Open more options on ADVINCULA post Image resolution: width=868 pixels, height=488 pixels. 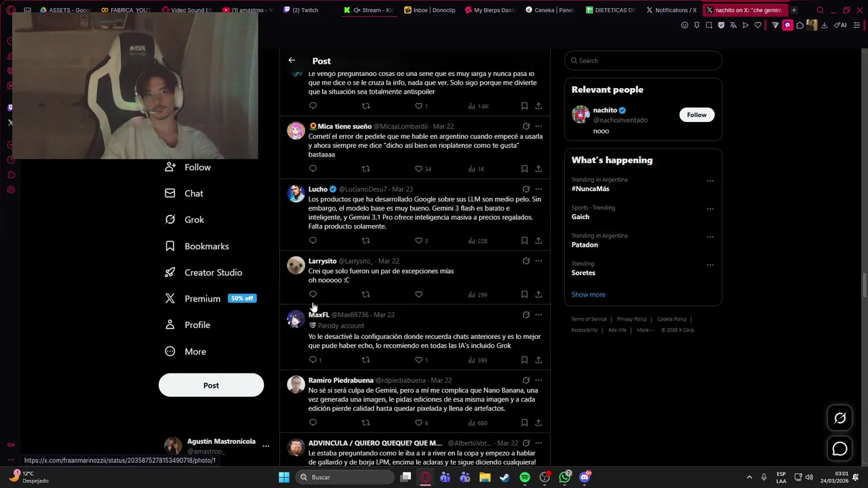coord(538,443)
